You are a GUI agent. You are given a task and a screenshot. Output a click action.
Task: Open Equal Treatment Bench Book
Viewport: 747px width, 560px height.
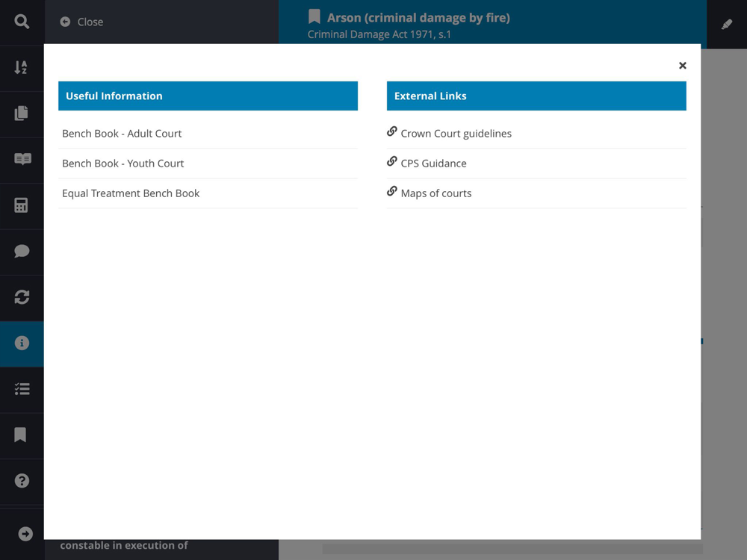point(208,193)
